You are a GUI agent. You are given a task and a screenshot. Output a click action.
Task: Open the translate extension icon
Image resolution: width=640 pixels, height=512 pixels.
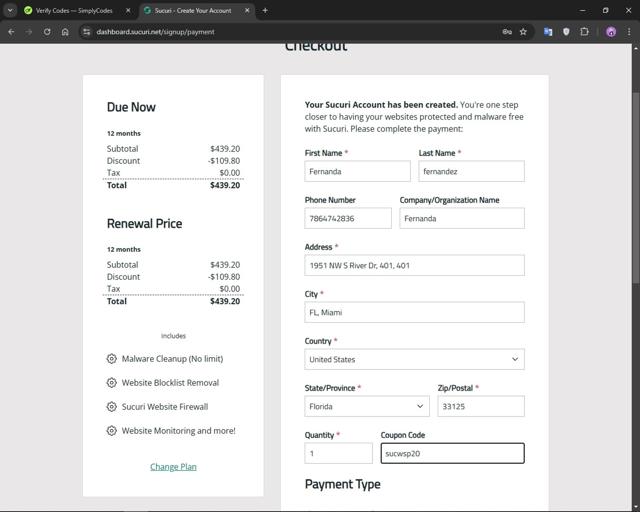(x=548, y=32)
